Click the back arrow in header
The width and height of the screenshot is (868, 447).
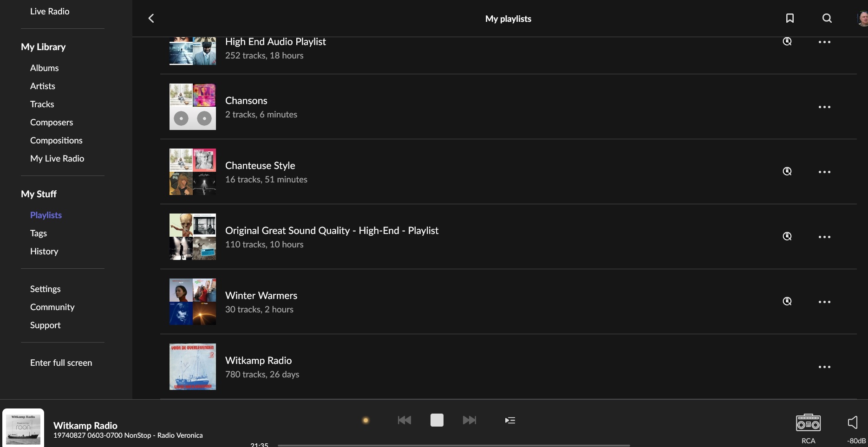click(151, 18)
